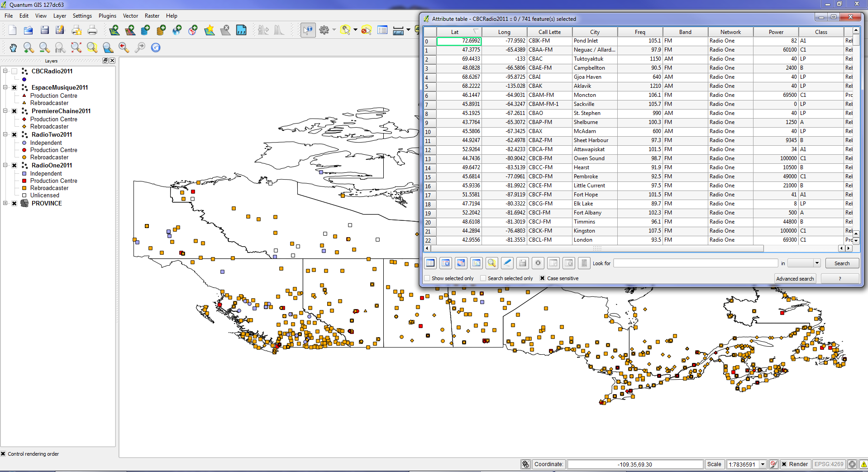Click the Refresh map icon
The width and height of the screenshot is (868, 472).
(156, 48)
